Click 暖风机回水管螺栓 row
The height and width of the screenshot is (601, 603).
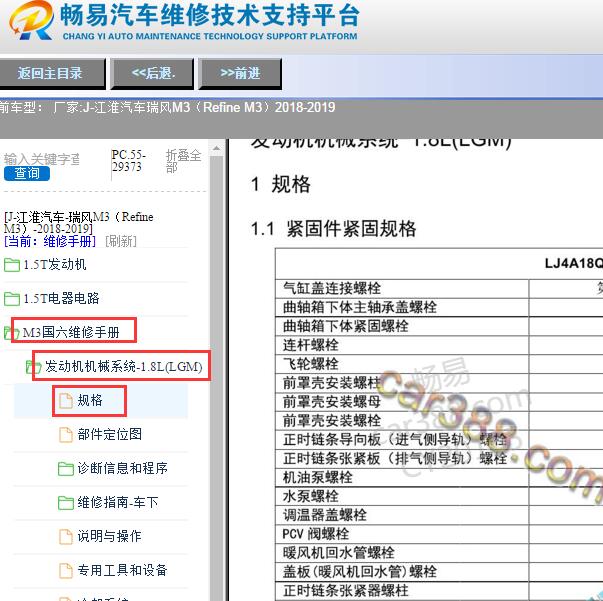439,553
